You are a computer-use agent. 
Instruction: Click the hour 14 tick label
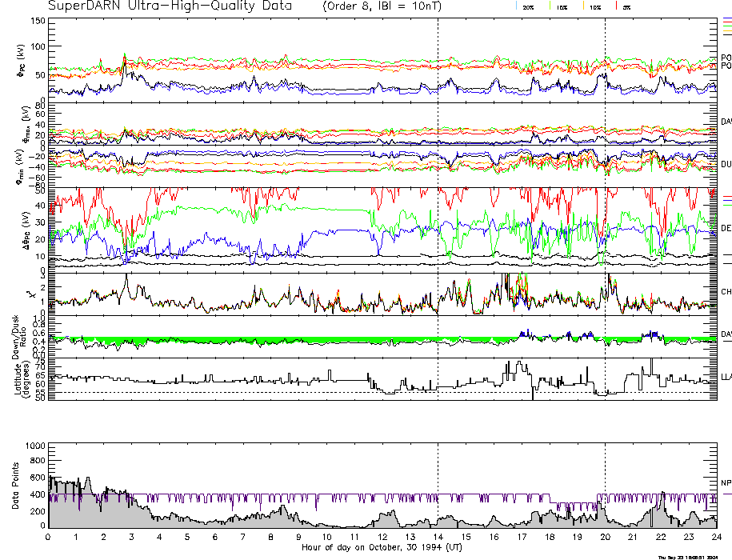click(438, 538)
